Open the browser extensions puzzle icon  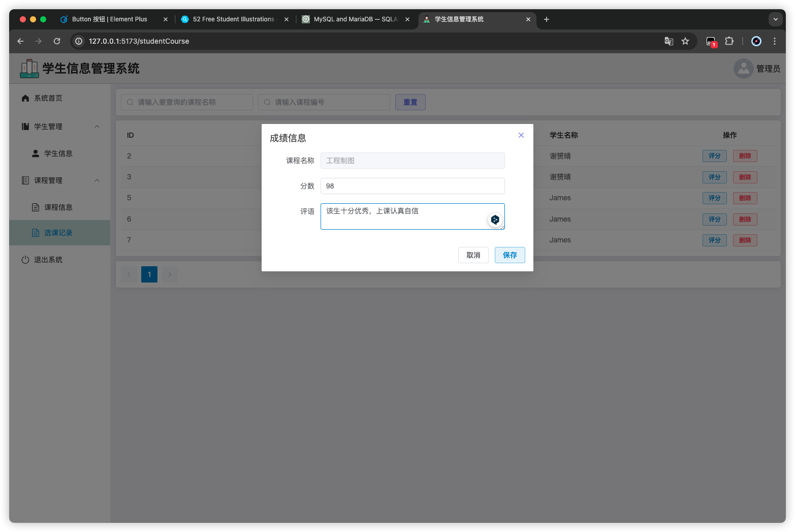tap(729, 41)
